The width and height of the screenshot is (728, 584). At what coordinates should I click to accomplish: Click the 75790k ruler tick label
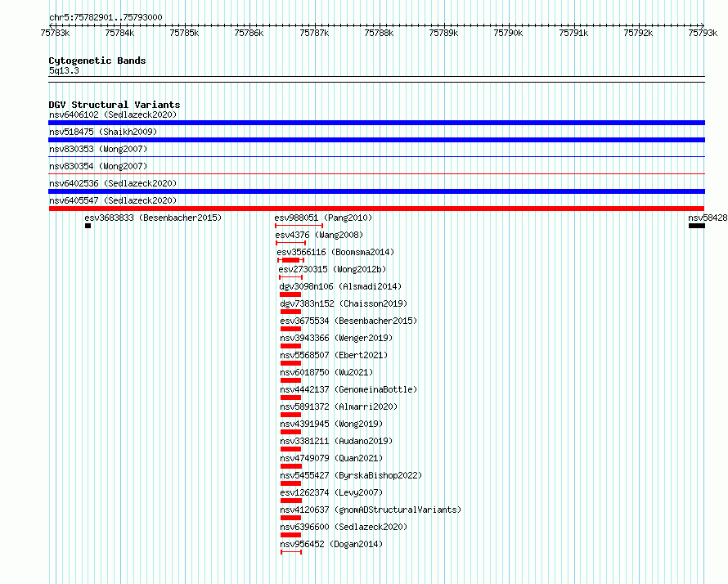(x=508, y=33)
